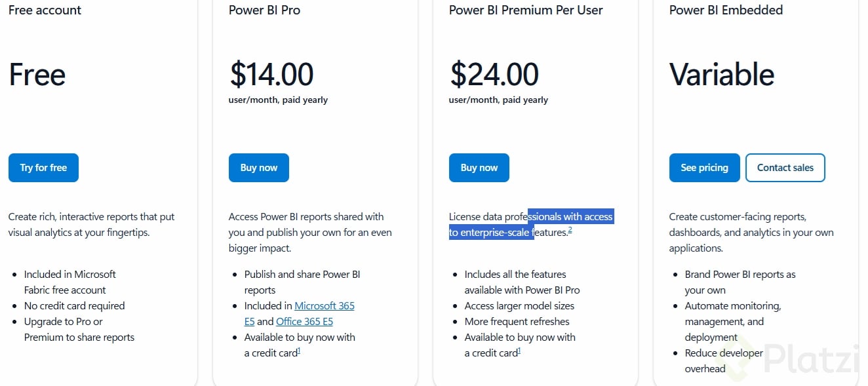The width and height of the screenshot is (868, 386).
Task: Open footnote 2 after enterprise-scale features
Action: point(570,230)
